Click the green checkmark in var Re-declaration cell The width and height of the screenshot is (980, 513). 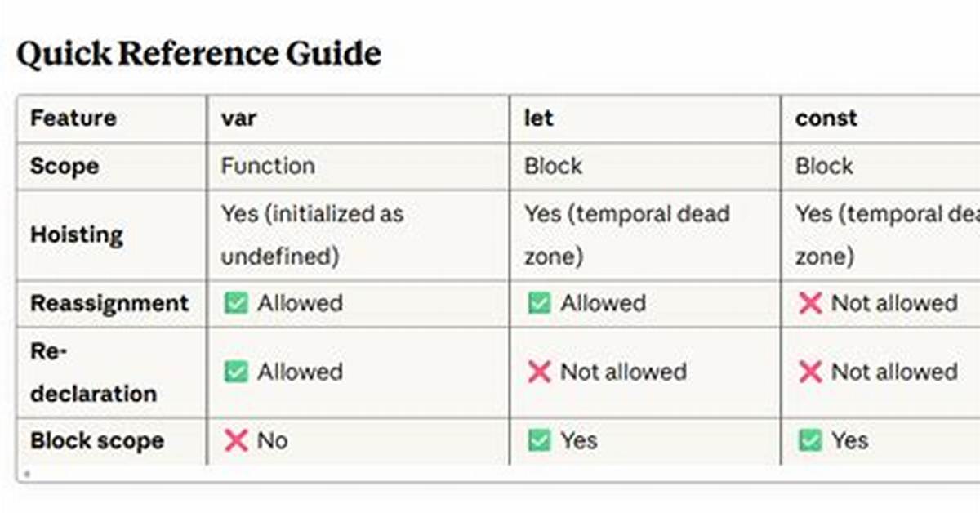[x=235, y=372]
